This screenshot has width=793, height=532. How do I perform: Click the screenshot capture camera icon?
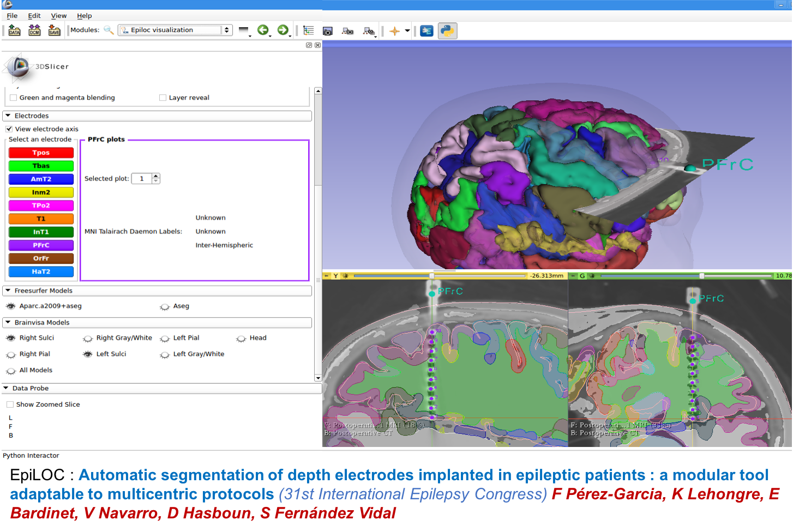pos(327,31)
